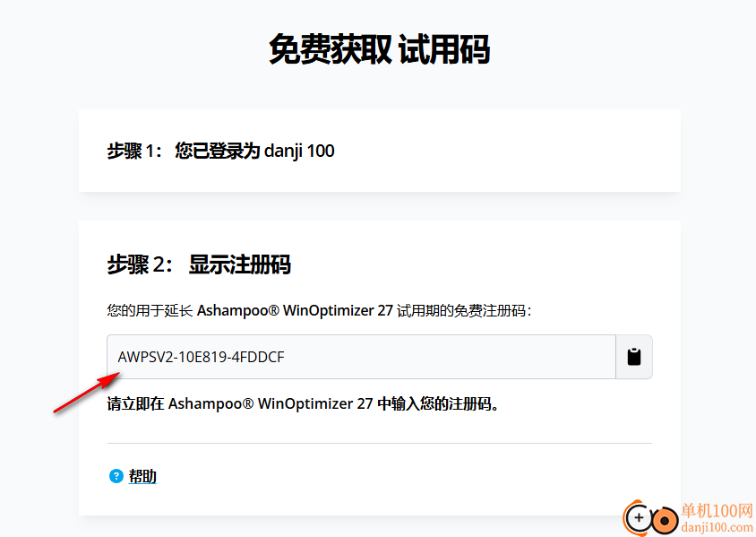Viewport: 756px width, 537px height.
Task: Click the heading 免费获取 试用码
Action: click(380, 49)
